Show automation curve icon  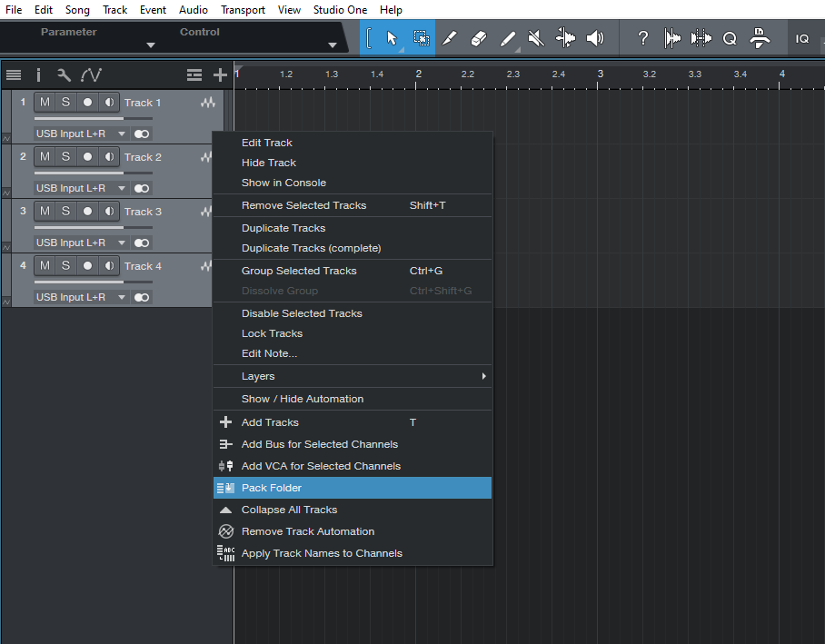[91, 75]
